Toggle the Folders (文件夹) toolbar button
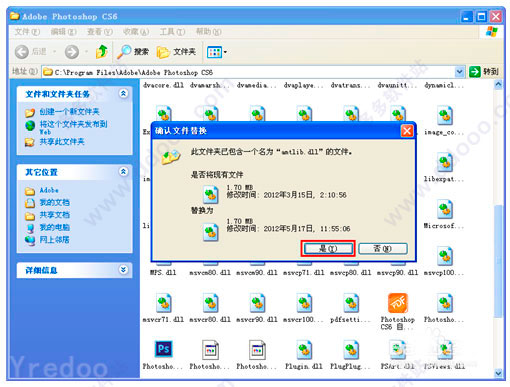The height and width of the screenshot is (387, 510). point(176,52)
